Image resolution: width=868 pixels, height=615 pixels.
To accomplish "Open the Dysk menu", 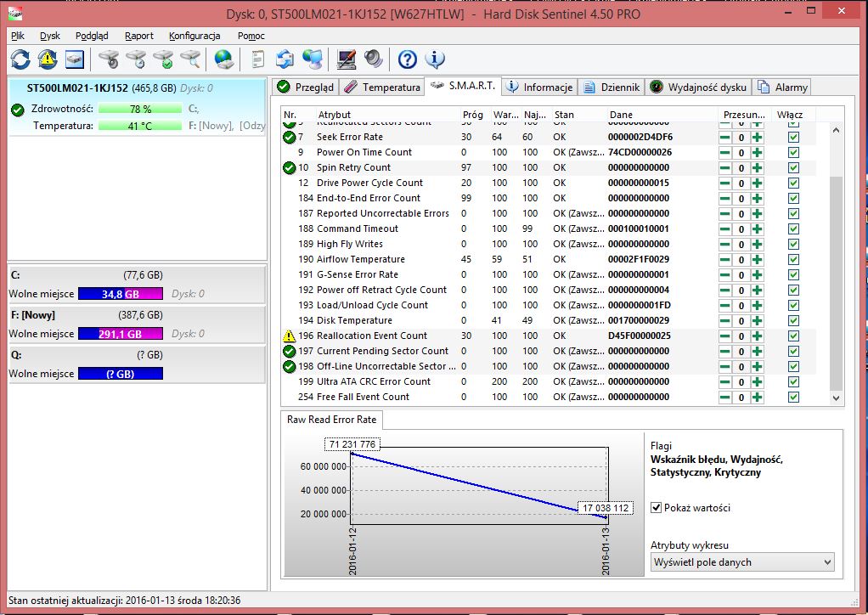I will tap(50, 36).
